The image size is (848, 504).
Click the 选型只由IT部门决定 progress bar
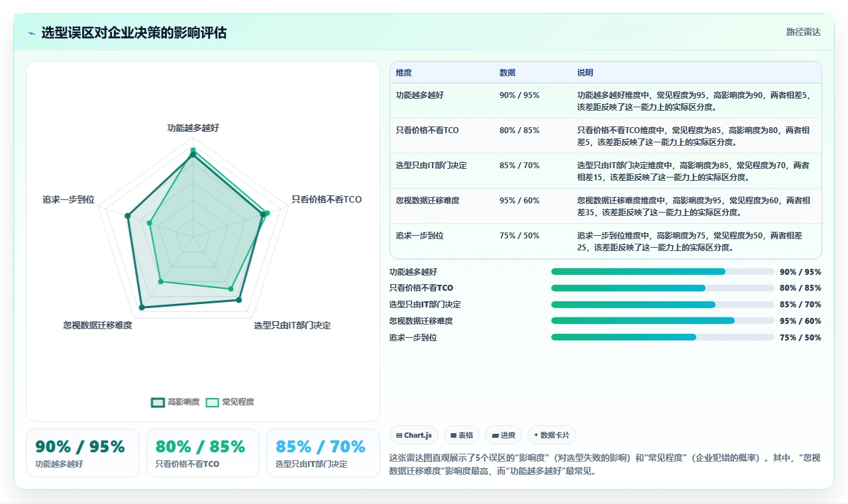coord(662,305)
